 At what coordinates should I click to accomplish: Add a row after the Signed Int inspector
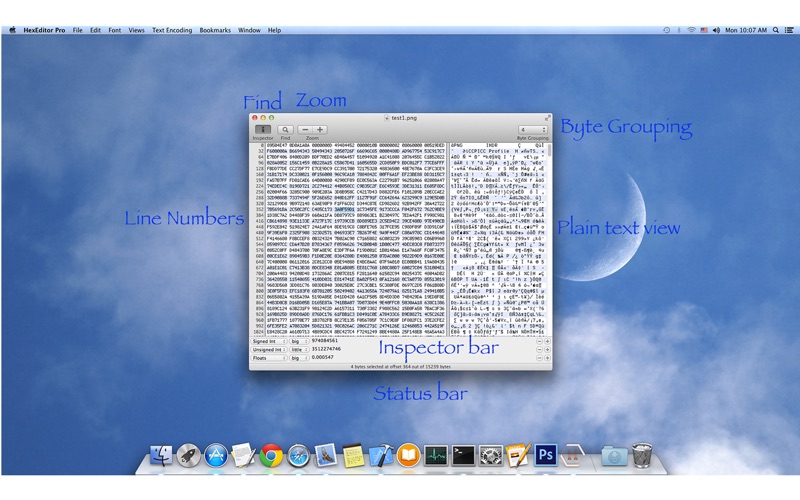547,341
